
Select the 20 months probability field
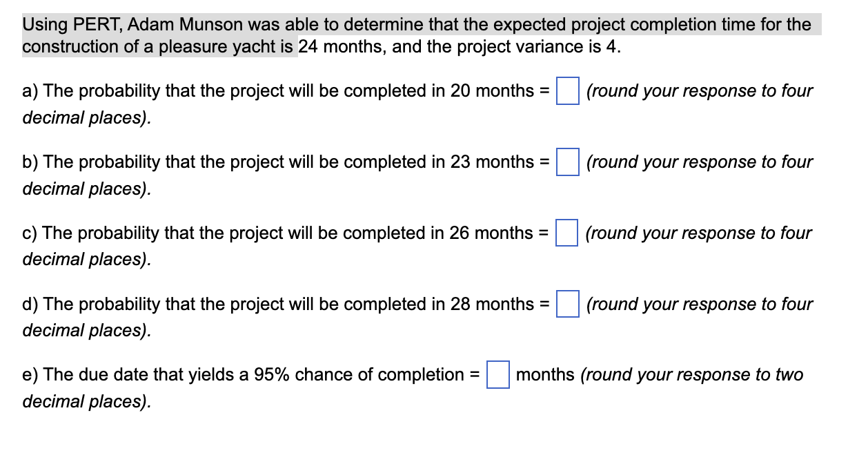click(566, 92)
